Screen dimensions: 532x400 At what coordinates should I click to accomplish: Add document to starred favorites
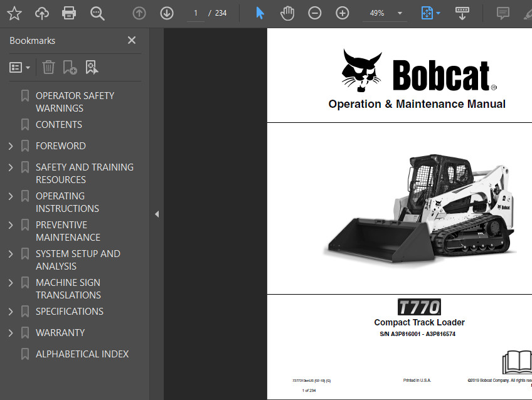tap(14, 13)
